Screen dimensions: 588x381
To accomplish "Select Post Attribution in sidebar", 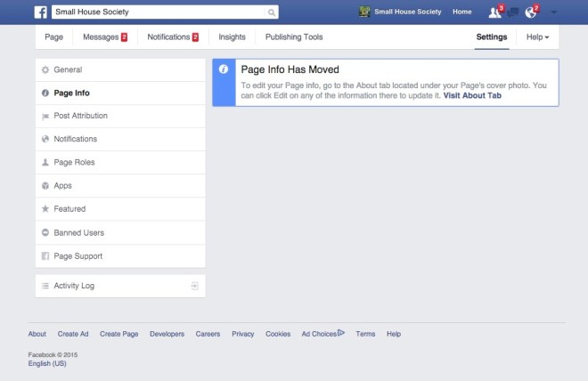I will [x=120, y=116].
